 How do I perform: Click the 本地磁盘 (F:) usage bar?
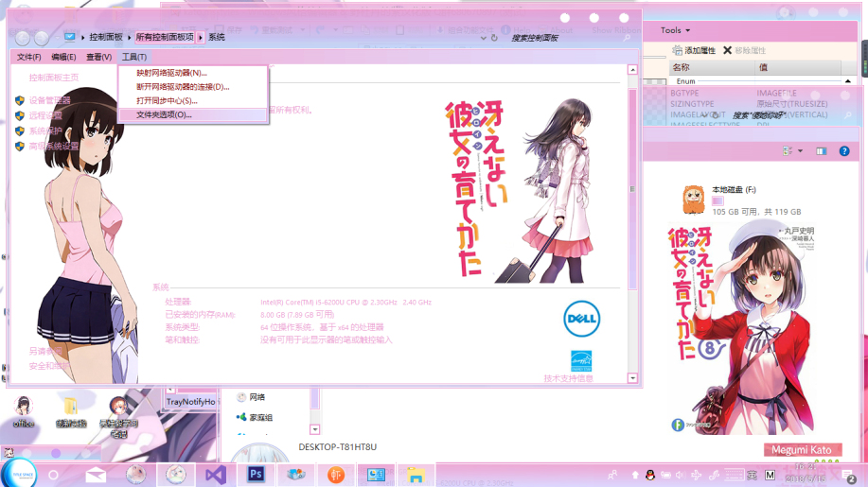[717, 201]
